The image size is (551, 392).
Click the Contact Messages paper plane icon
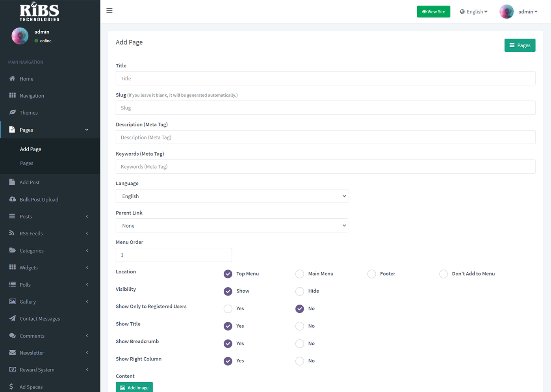[12, 318]
